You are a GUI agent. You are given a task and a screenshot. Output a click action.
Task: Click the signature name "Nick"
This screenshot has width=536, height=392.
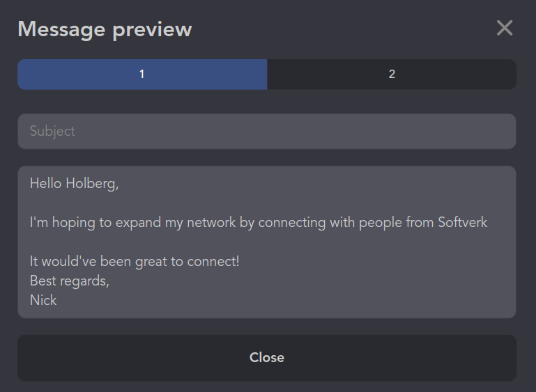(x=43, y=301)
